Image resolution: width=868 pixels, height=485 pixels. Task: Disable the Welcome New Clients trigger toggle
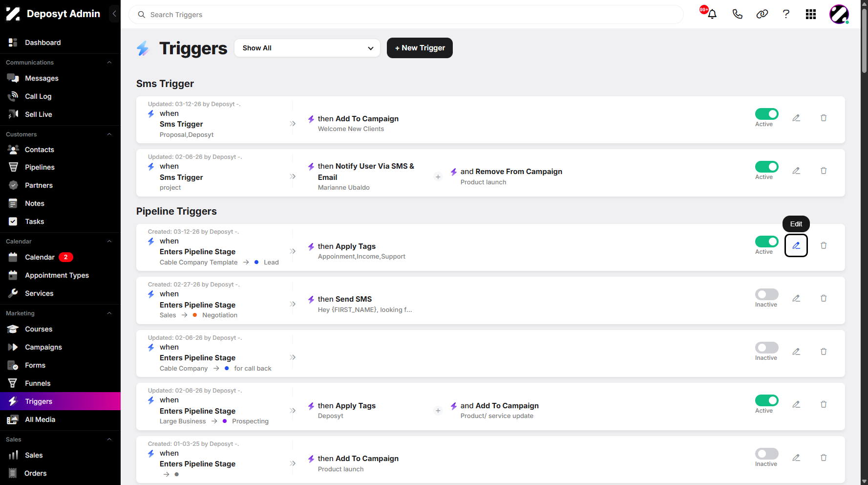click(x=766, y=114)
